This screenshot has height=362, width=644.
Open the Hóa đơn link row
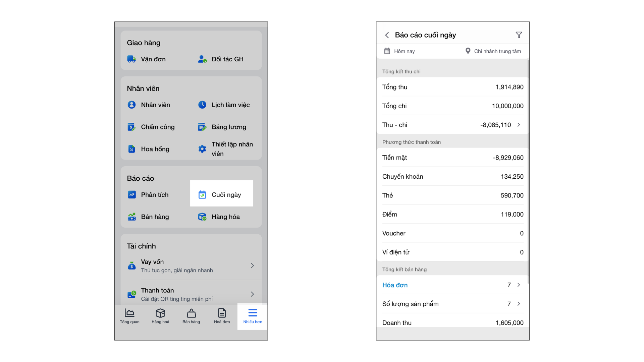pyautogui.click(x=395, y=285)
